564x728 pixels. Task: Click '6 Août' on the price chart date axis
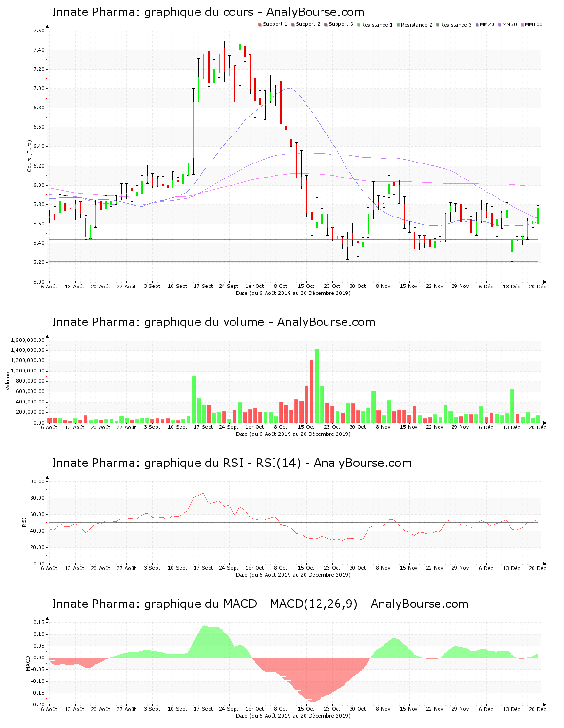pos(49,286)
